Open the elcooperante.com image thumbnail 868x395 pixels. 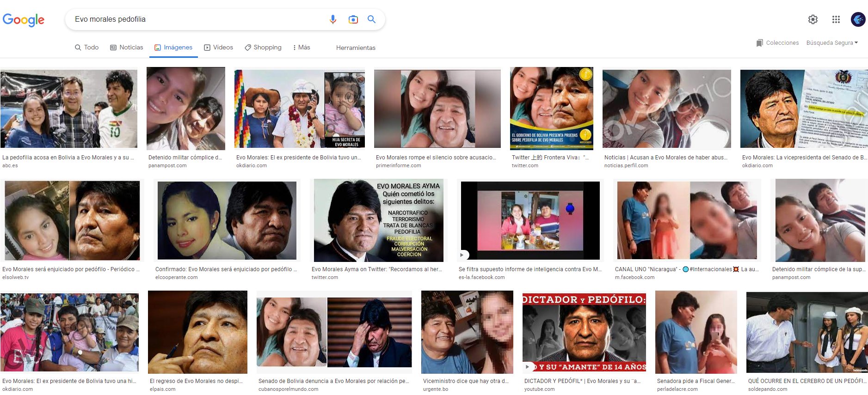[227, 220]
